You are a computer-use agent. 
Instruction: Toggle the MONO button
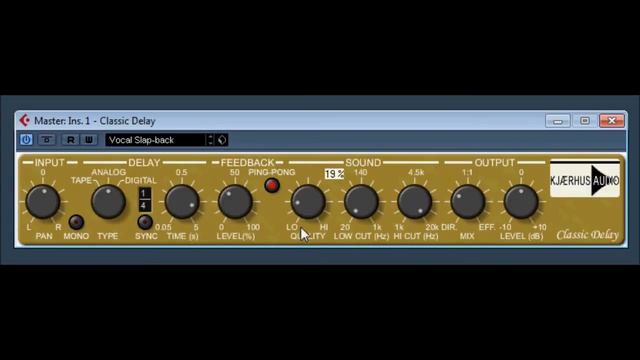point(76,222)
